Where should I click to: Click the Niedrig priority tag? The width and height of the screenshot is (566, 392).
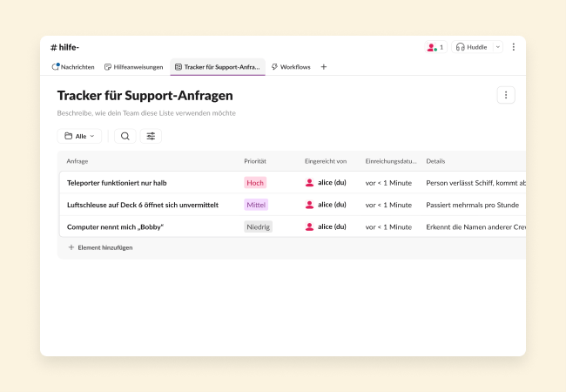point(258,226)
